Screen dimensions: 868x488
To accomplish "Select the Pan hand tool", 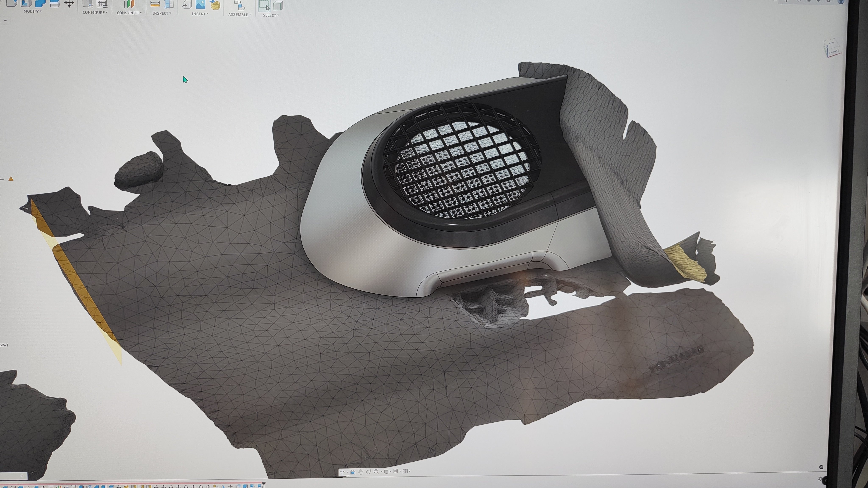I will (x=360, y=472).
